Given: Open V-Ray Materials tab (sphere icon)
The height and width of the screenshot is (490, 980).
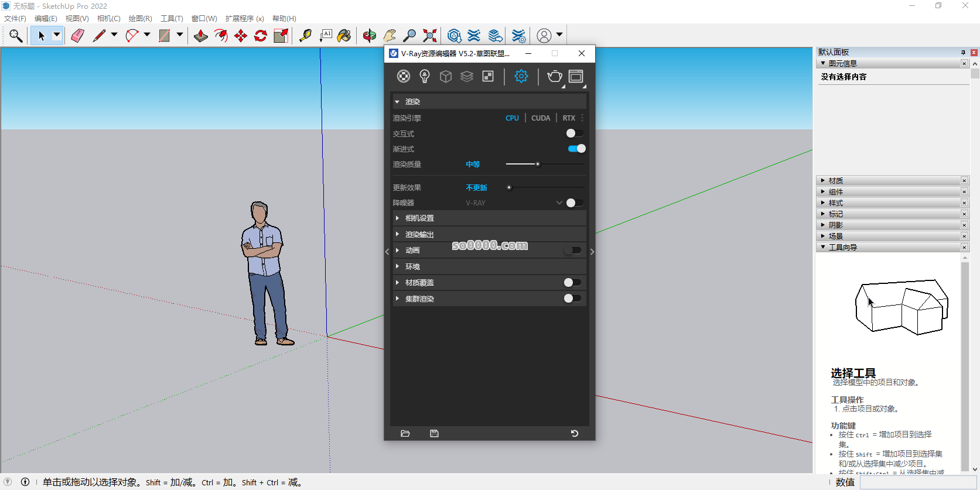Looking at the screenshot, I should pyautogui.click(x=404, y=76).
